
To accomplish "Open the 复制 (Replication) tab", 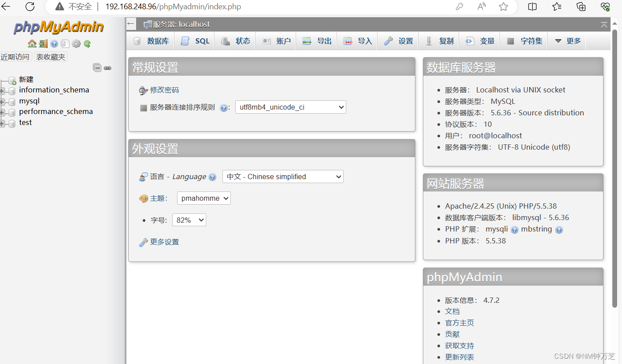I will 439,41.
